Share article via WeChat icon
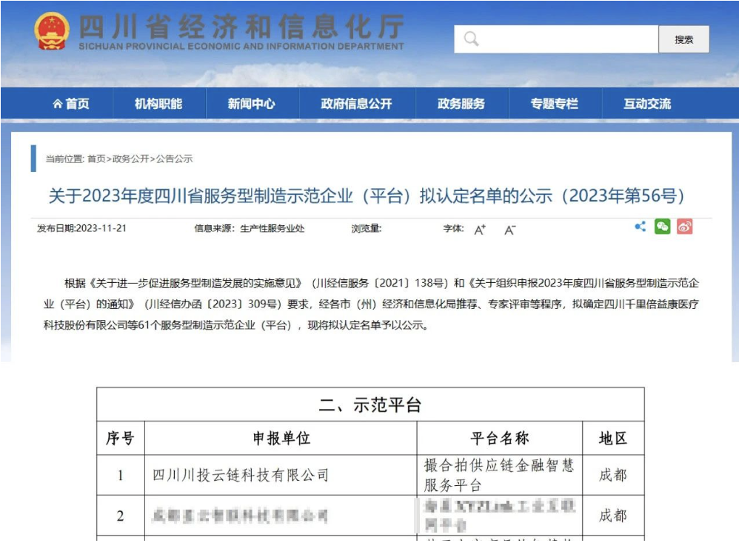The image size is (739, 560). click(x=662, y=227)
